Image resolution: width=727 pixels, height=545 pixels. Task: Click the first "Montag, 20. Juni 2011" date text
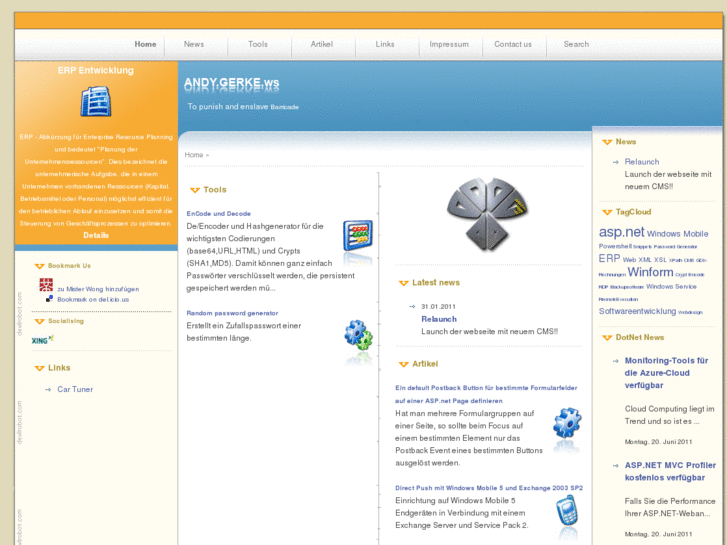(x=658, y=442)
